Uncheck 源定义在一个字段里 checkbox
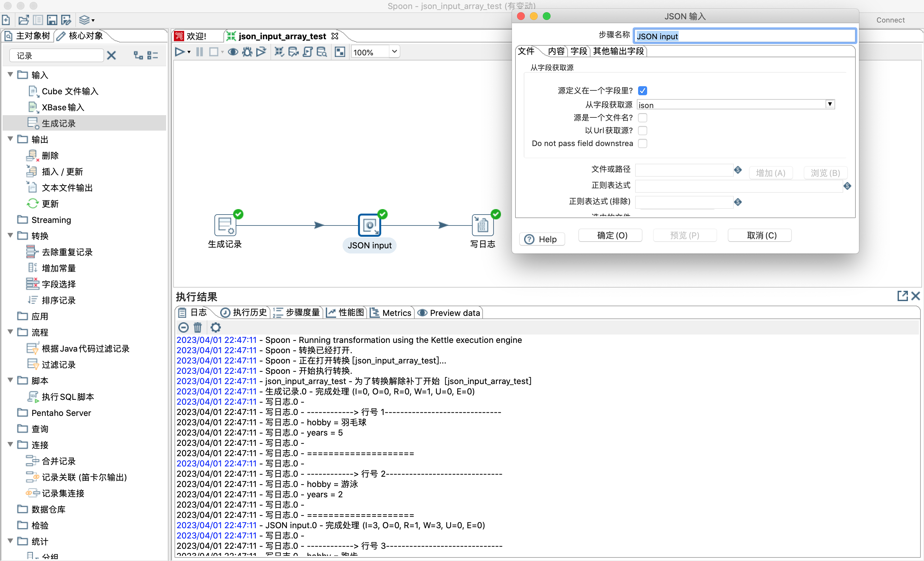This screenshot has height=561, width=924. (642, 91)
